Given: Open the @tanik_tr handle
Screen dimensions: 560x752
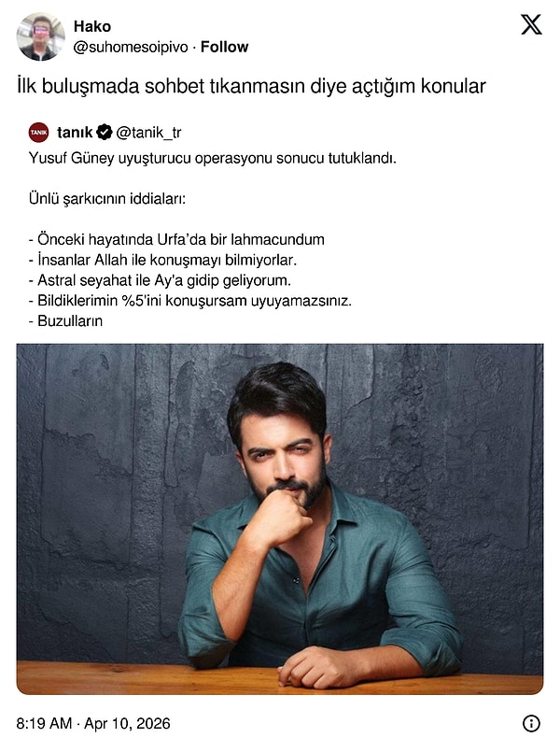Looking at the screenshot, I should pos(148,133).
